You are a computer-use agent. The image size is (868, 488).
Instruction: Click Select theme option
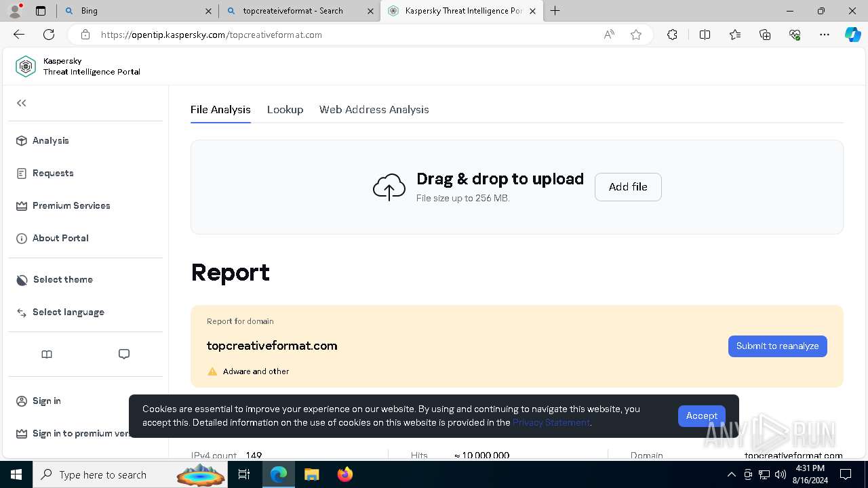click(x=54, y=279)
